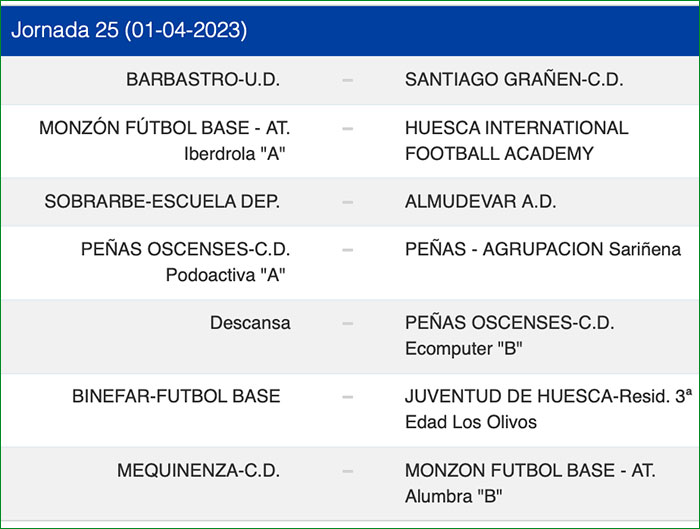This screenshot has height=529, width=700.
Task: Click score dash in the Descansa row
Action: point(347,323)
